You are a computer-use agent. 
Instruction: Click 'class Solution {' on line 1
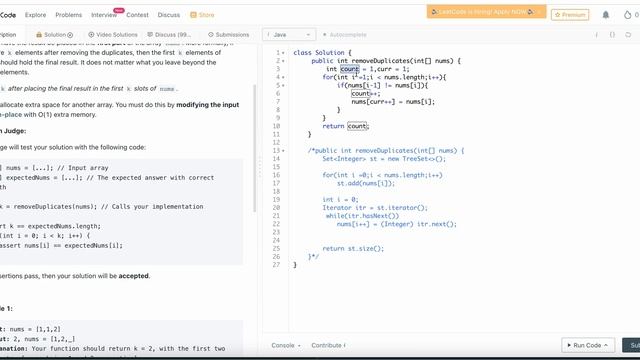pos(322,53)
